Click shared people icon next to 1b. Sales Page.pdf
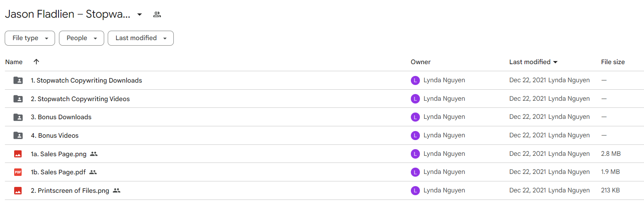The height and width of the screenshot is (218, 644). (93, 172)
